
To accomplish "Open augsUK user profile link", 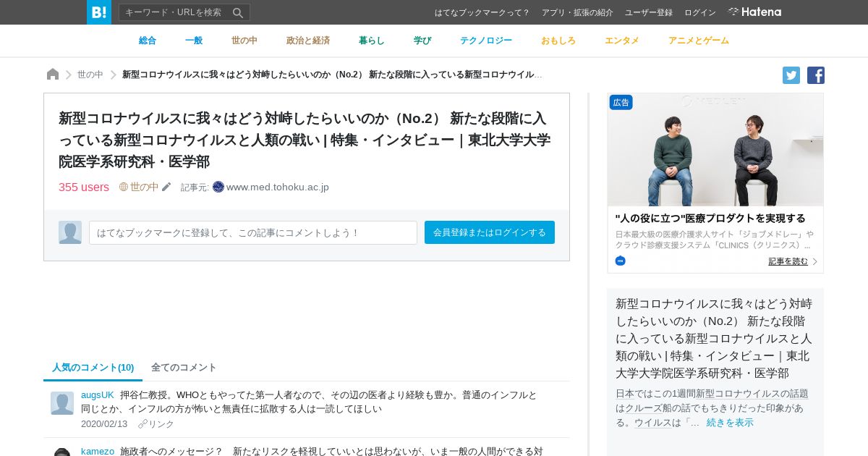I will click(x=98, y=394).
